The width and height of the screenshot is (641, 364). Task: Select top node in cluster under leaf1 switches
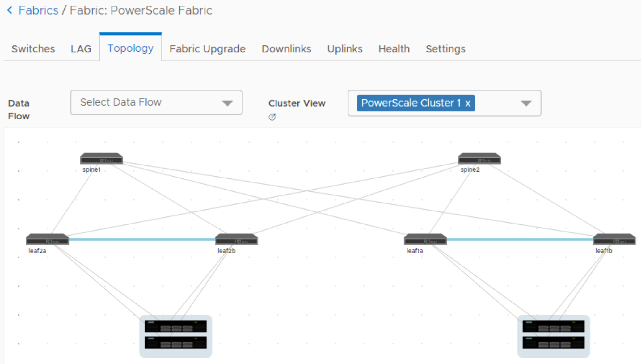coord(553,326)
